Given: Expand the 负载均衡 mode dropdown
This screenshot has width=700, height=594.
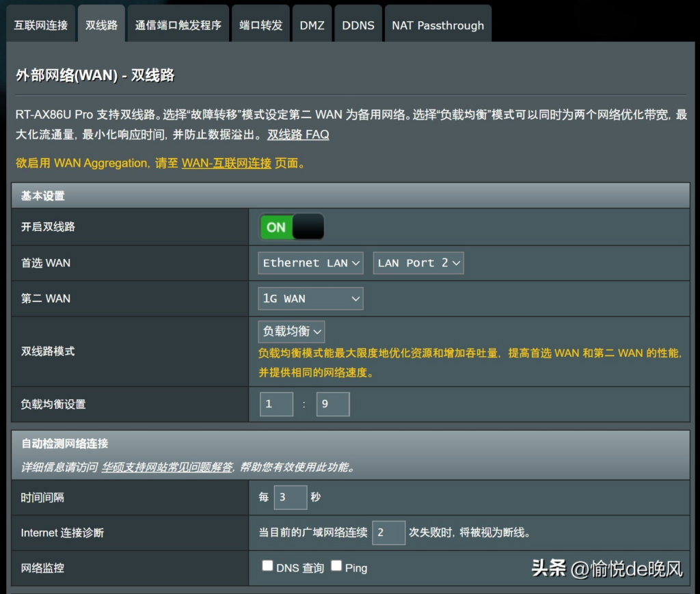Looking at the screenshot, I should coord(291,332).
